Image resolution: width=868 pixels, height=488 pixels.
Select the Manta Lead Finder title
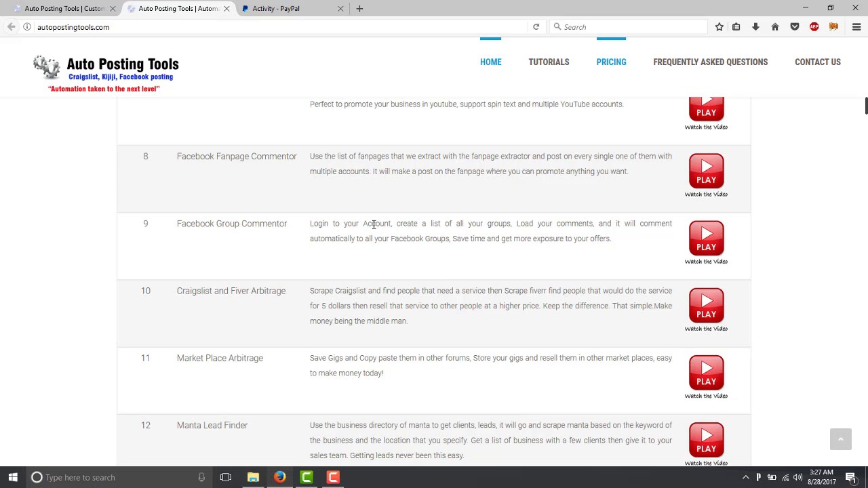tap(212, 425)
